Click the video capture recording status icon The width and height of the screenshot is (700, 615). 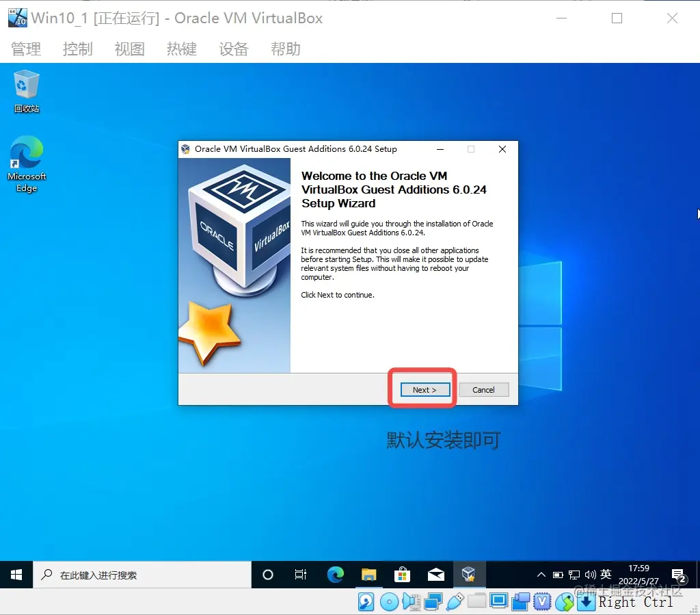520,602
